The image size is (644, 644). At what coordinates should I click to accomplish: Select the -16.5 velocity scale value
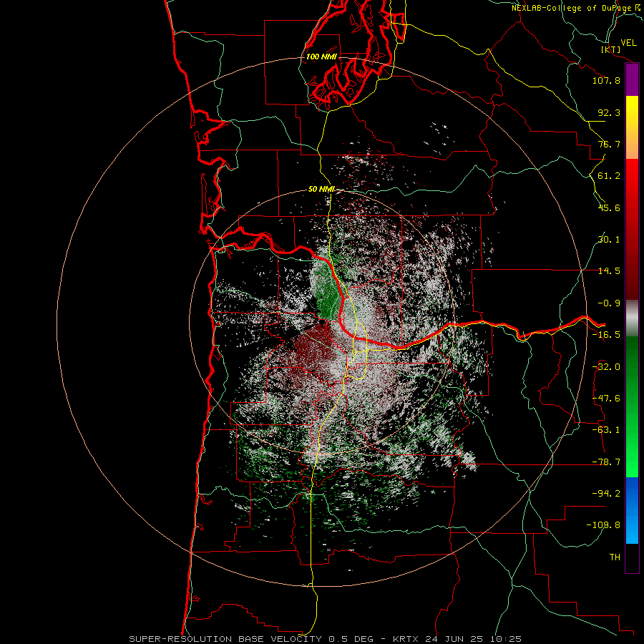(x=606, y=335)
